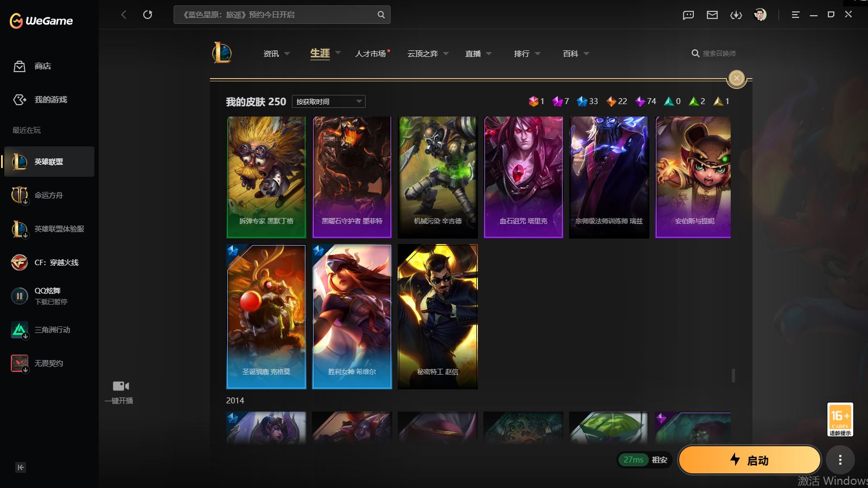Switch to the 生涯 tab

tap(320, 53)
